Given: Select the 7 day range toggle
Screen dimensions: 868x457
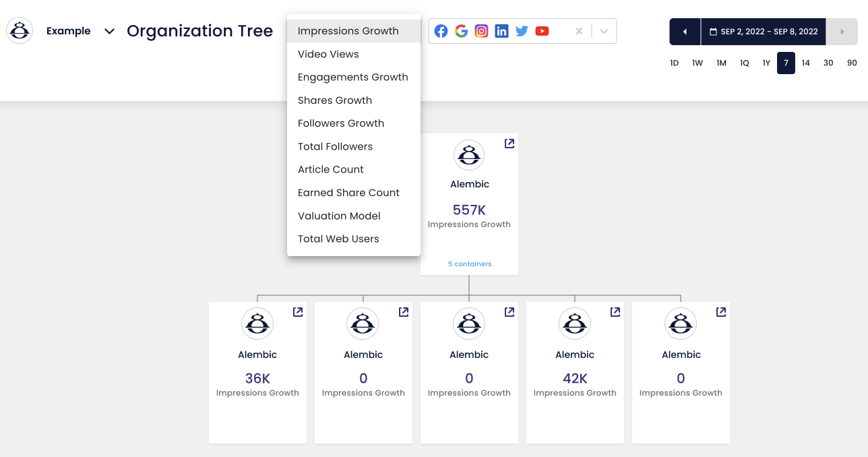Looking at the screenshot, I should [786, 63].
